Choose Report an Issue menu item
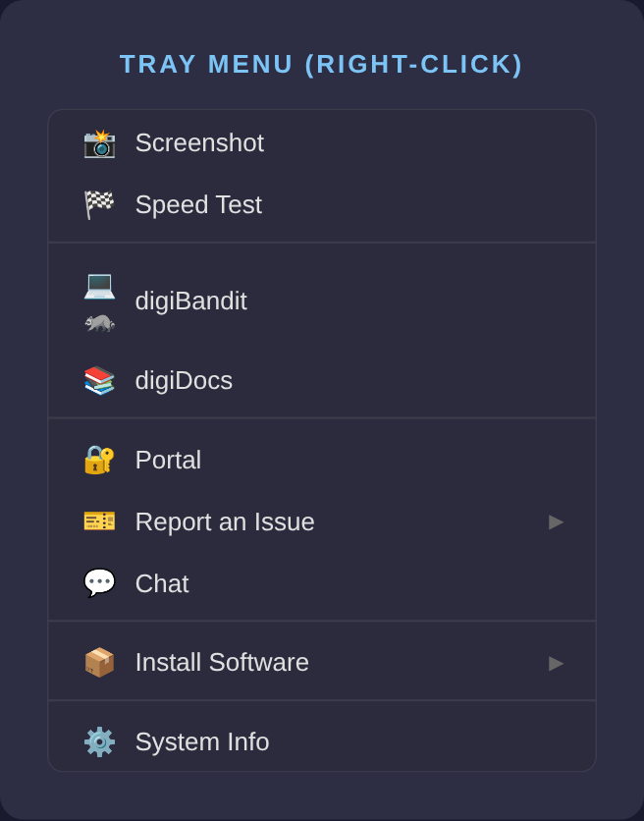Image resolution: width=644 pixels, height=821 pixels. [225, 522]
